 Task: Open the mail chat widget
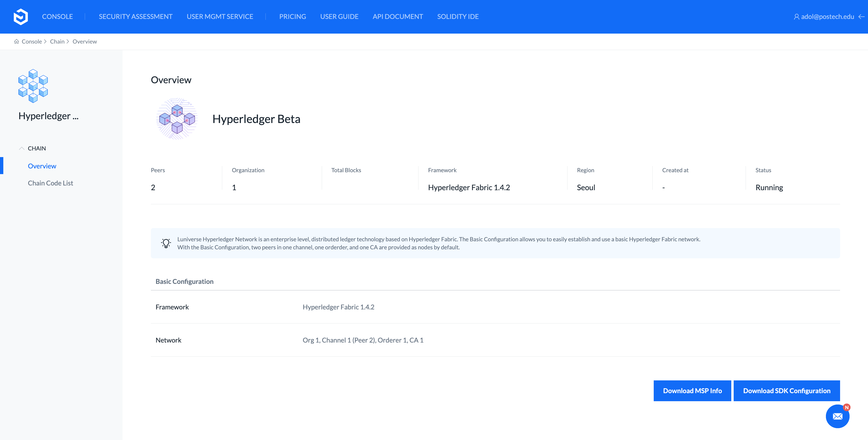[x=837, y=416]
